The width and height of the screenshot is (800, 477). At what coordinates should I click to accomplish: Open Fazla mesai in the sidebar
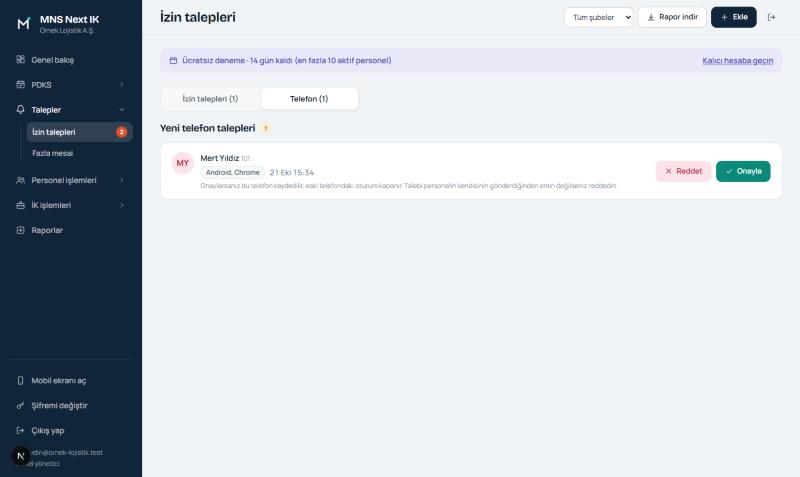point(80,153)
